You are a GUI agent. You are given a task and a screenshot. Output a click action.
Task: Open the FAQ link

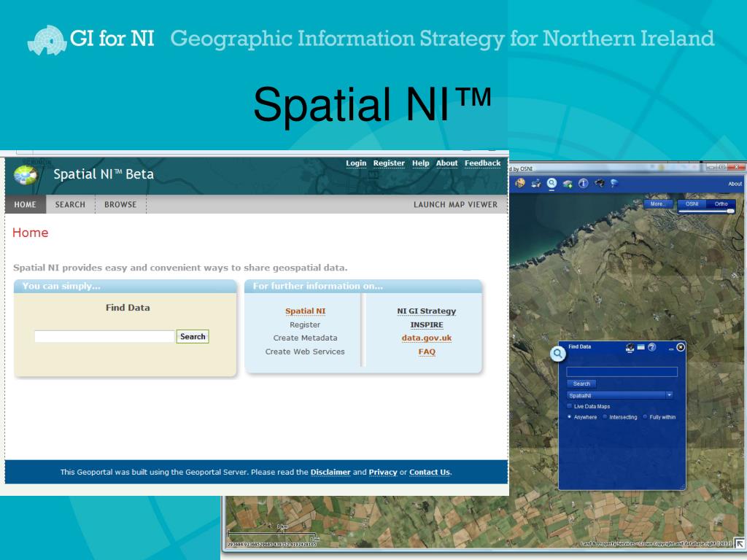pyautogui.click(x=427, y=351)
